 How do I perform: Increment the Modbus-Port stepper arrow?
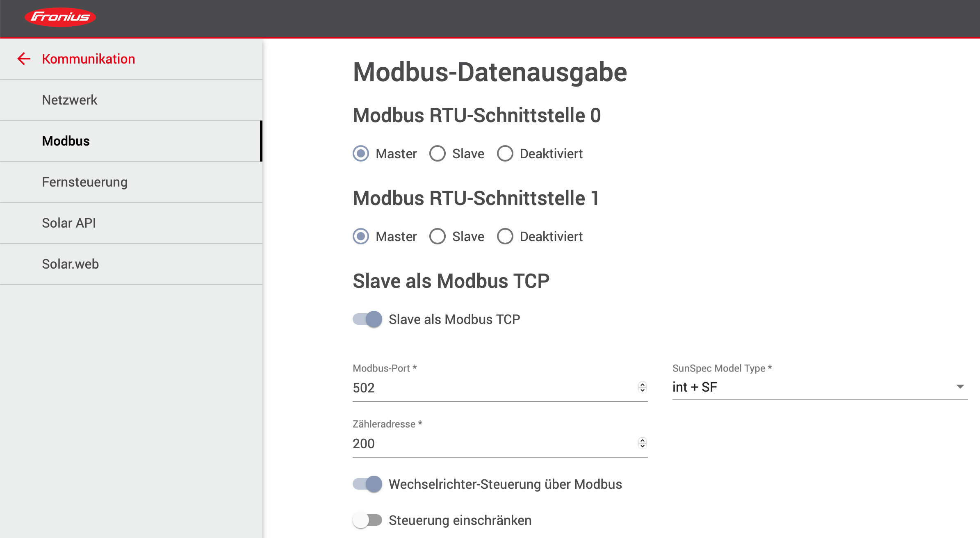pos(642,384)
